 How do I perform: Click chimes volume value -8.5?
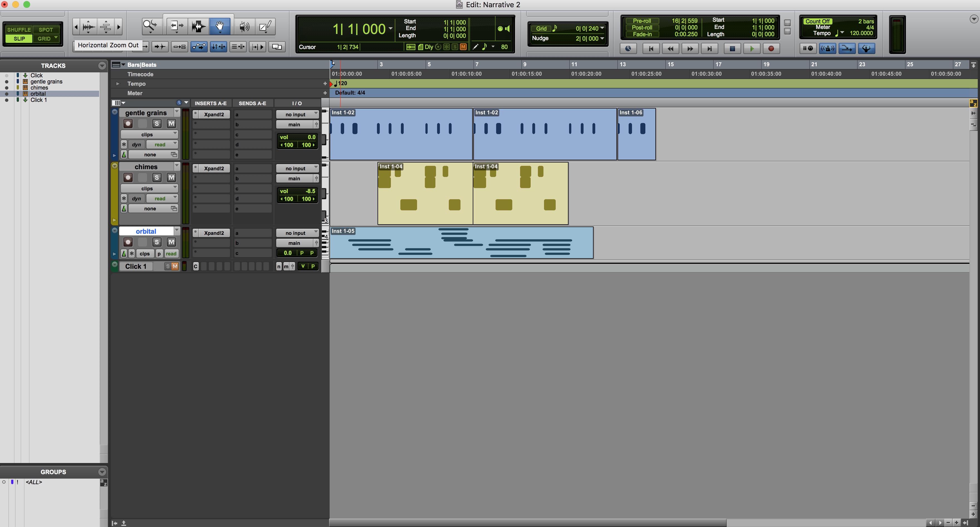point(310,191)
